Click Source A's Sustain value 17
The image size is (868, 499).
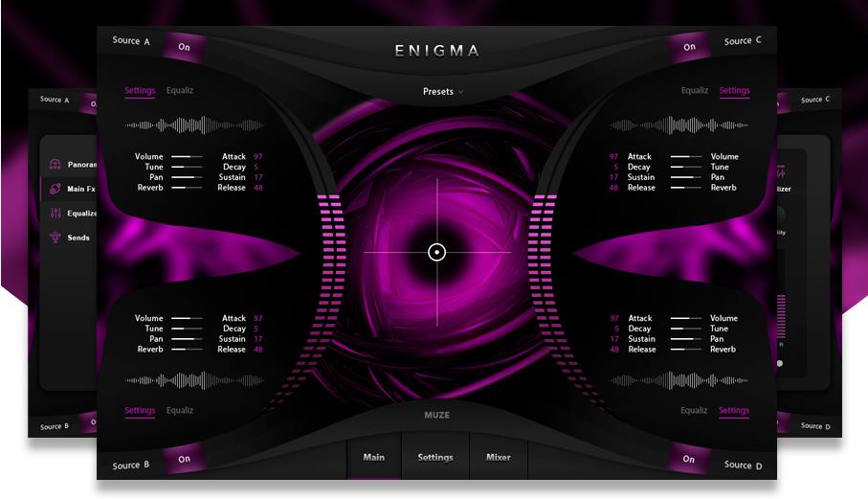tap(258, 177)
